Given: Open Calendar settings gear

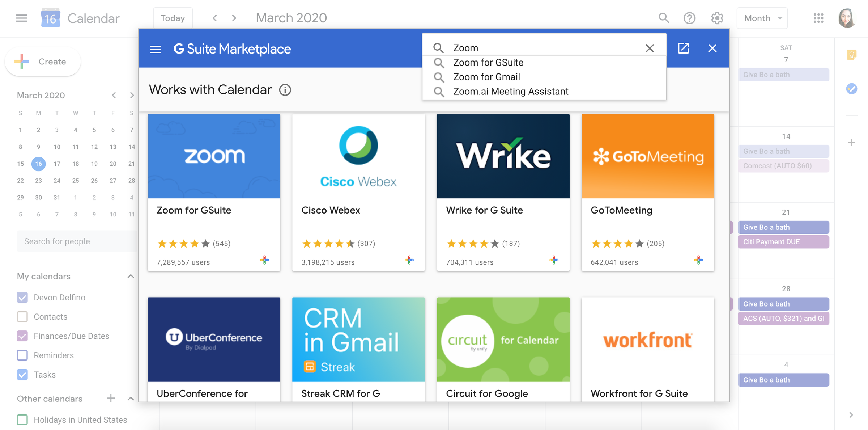Looking at the screenshot, I should click(717, 18).
